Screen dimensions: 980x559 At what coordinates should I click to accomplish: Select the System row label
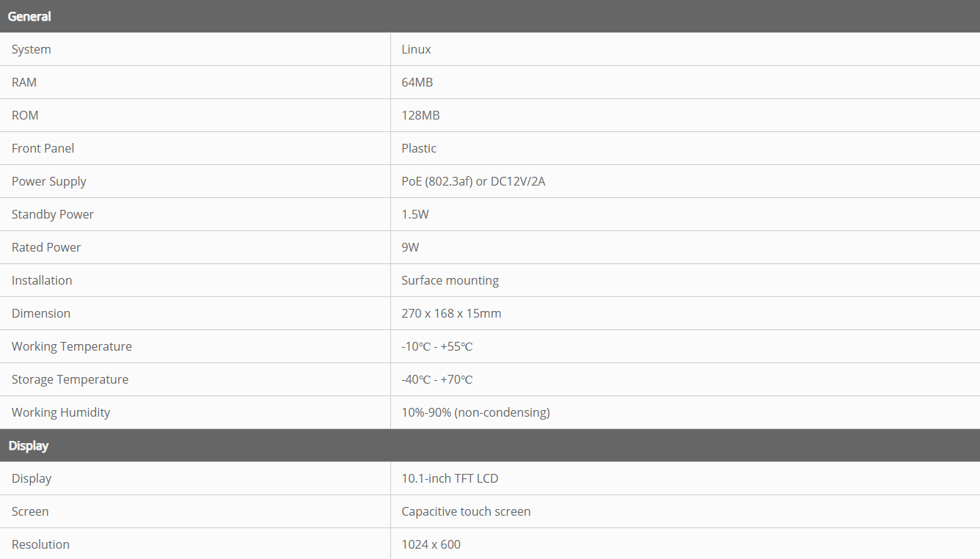pyautogui.click(x=32, y=49)
